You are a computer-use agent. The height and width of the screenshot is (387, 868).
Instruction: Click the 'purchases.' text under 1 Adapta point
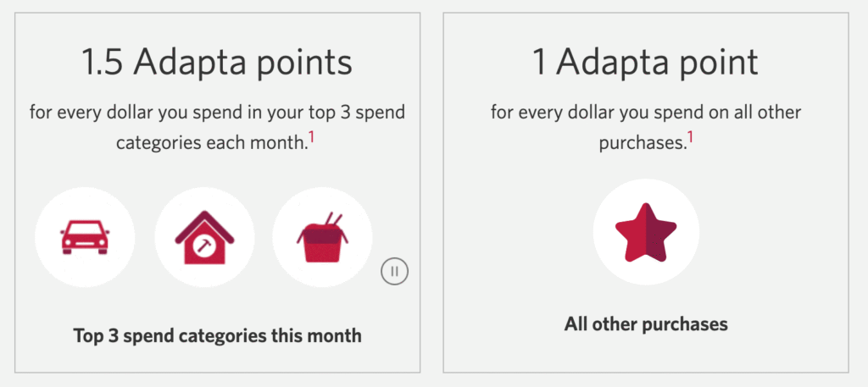pos(641,142)
